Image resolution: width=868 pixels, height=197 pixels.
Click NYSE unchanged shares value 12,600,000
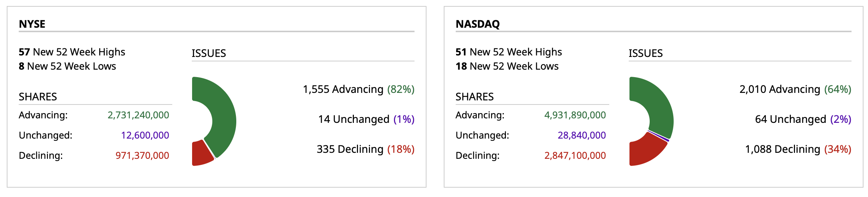[145, 135]
